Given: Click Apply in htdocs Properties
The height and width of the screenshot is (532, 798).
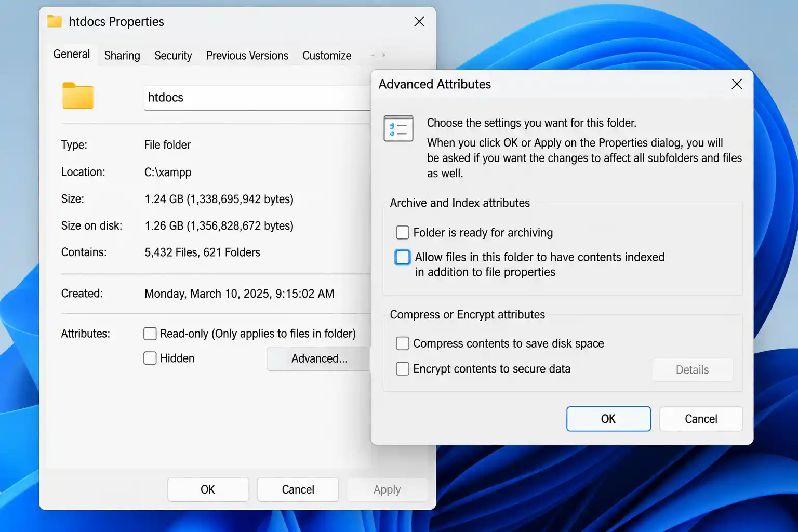Looking at the screenshot, I should point(387,489).
